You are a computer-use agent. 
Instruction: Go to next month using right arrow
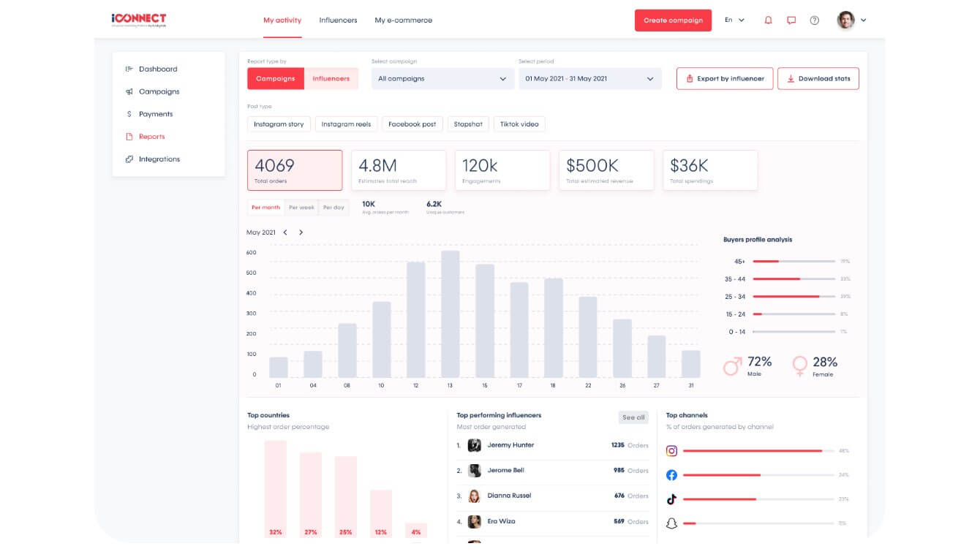[301, 232]
